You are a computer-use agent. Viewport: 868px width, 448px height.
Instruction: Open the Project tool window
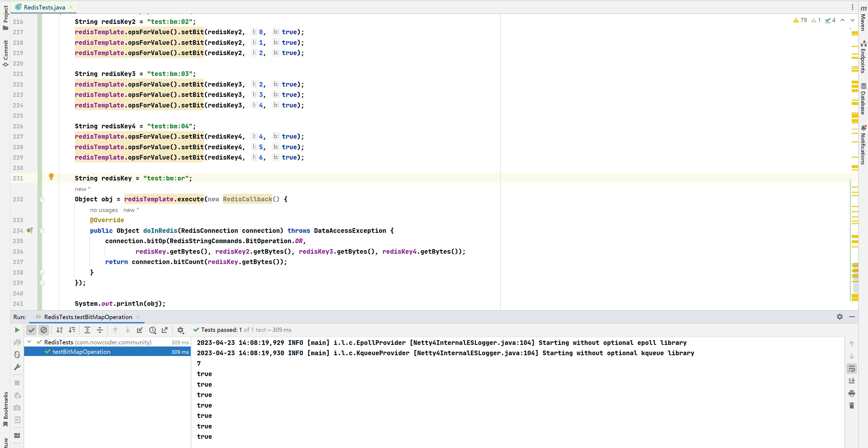(x=5, y=18)
